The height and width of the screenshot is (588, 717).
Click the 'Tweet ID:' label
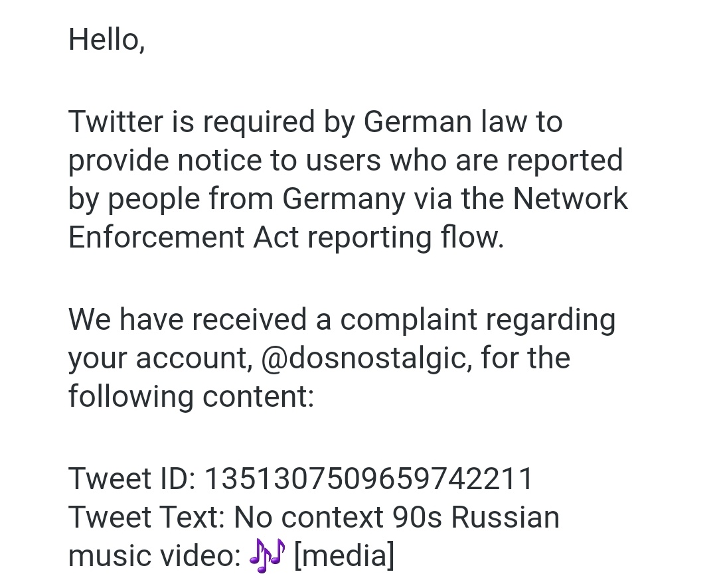tap(132, 478)
